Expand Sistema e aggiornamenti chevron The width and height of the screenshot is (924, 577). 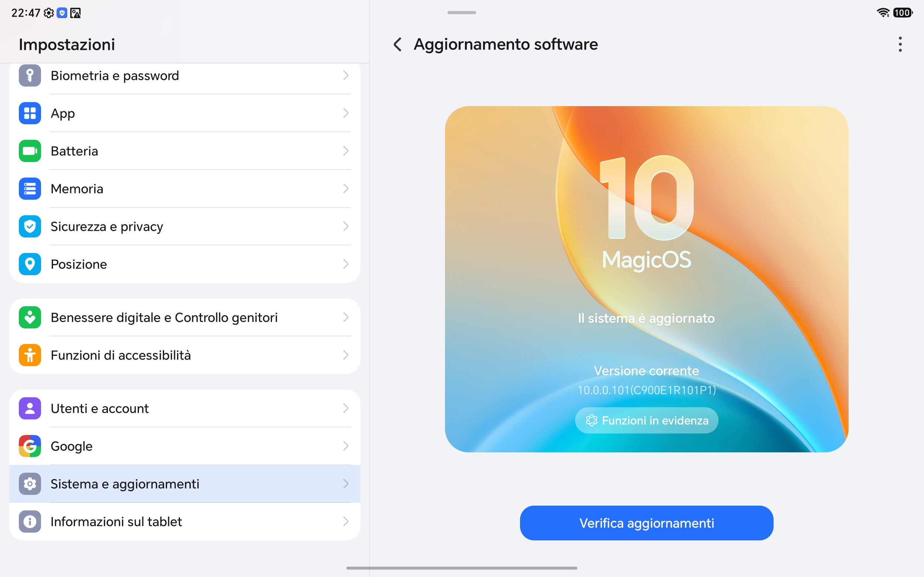click(x=346, y=484)
